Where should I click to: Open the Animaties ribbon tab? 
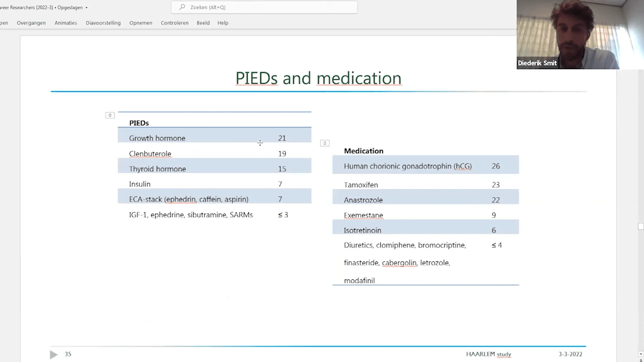[66, 23]
